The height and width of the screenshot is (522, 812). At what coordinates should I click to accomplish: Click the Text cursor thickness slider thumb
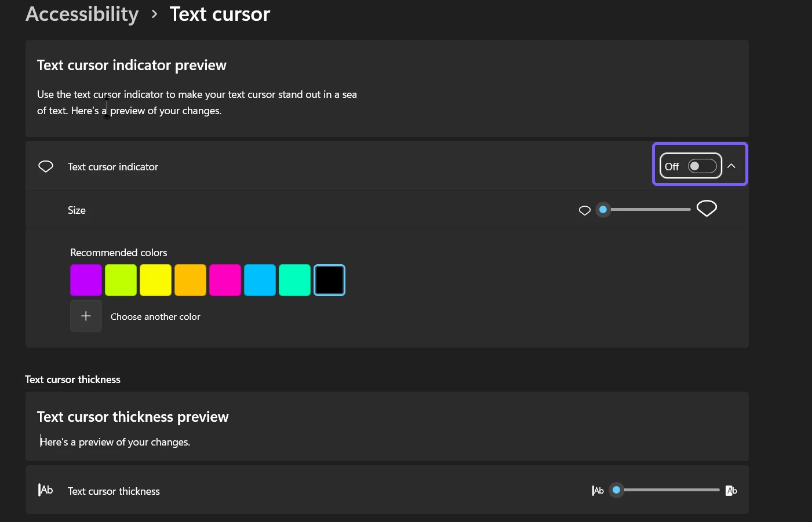(x=617, y=490)
